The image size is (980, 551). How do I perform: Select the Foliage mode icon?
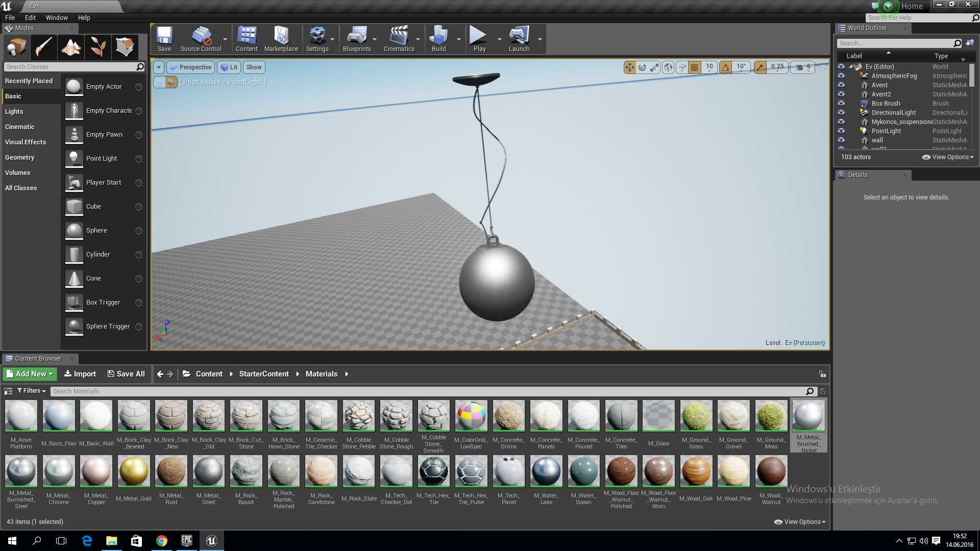pyautogui.click(x=98, y=47)
